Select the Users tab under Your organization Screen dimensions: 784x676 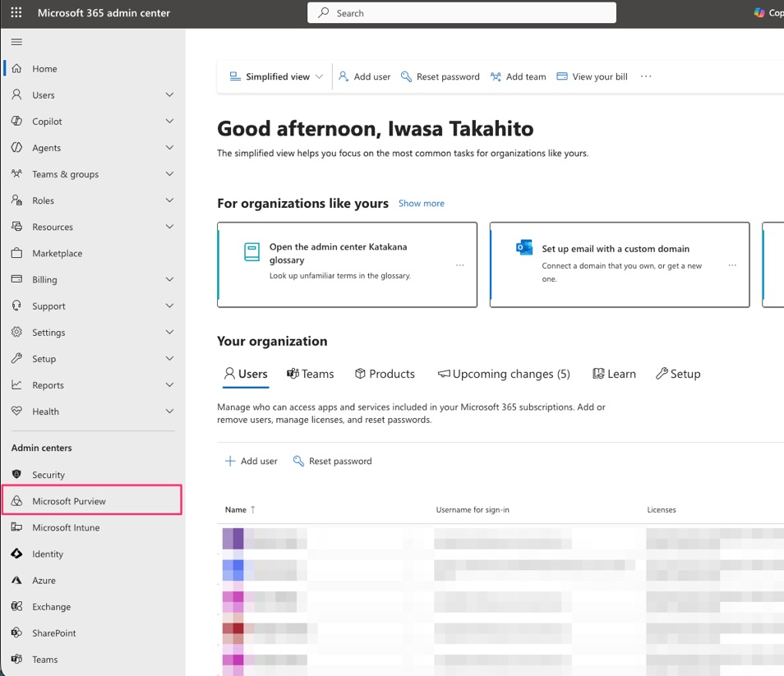[246, 374]
